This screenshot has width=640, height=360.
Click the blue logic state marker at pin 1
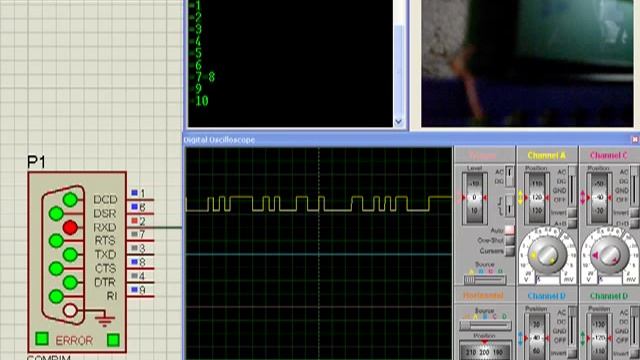pos(134,193)
